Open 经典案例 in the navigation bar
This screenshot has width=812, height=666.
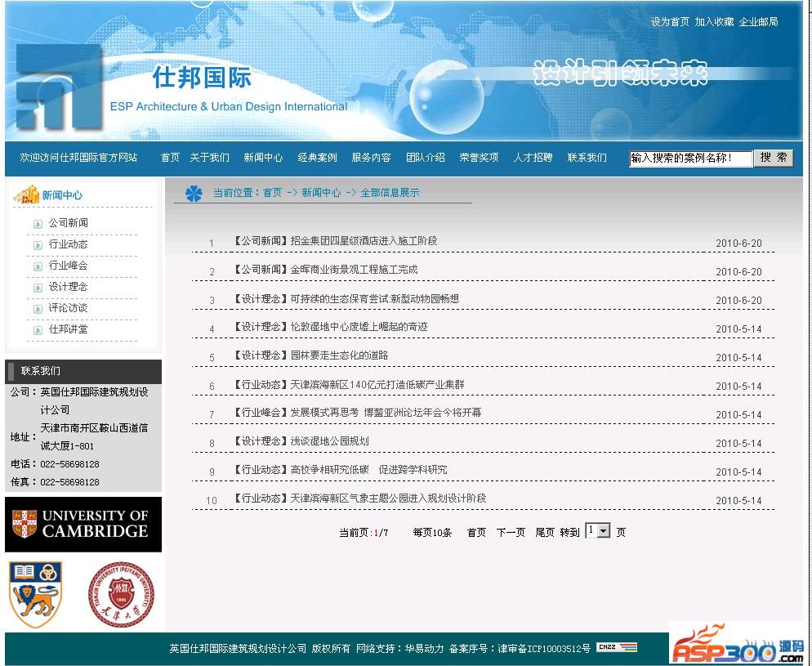(317, 158)
